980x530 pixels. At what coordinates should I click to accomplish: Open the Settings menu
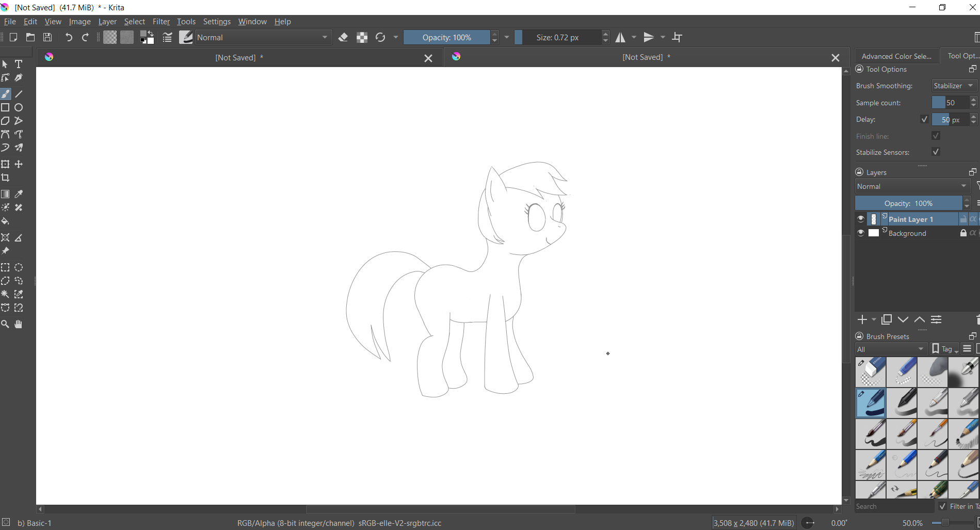[217, 22]
